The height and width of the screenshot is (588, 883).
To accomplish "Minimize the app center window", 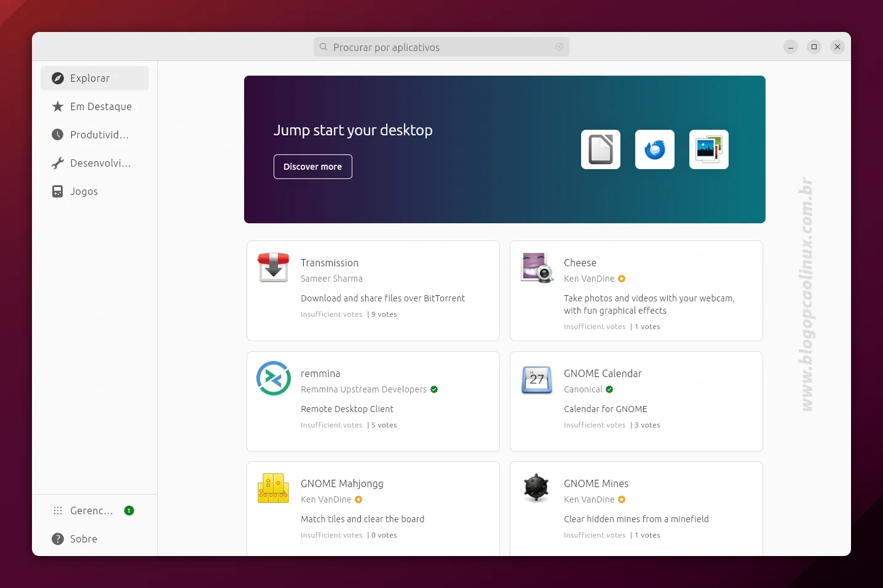I will (x=791, y=47).
